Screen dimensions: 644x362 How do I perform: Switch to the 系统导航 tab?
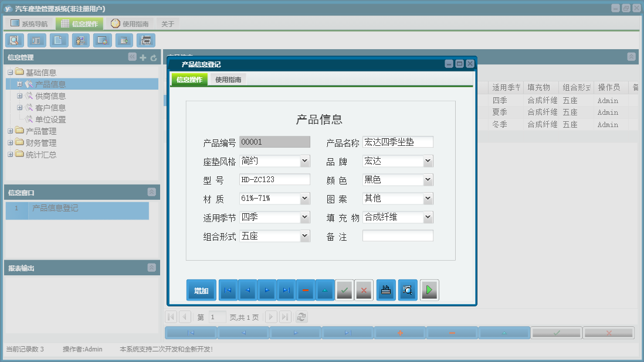(x=29, y=24)
